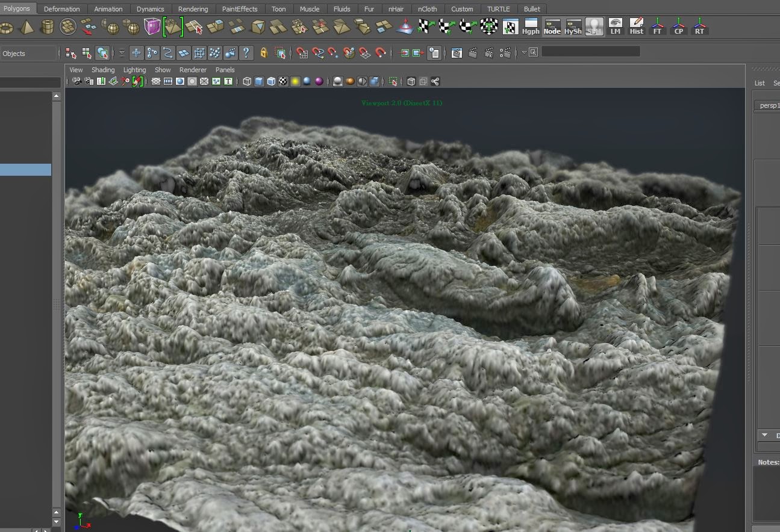The image size is (780, 532).
Task: Toggle textured display checker sphere icon
Action: (x=282, y=81)
